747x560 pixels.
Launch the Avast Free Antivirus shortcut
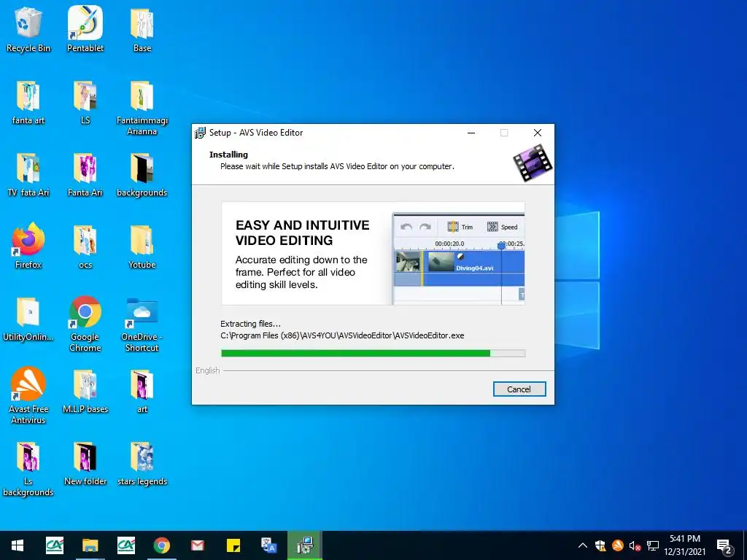pos(28,396)
